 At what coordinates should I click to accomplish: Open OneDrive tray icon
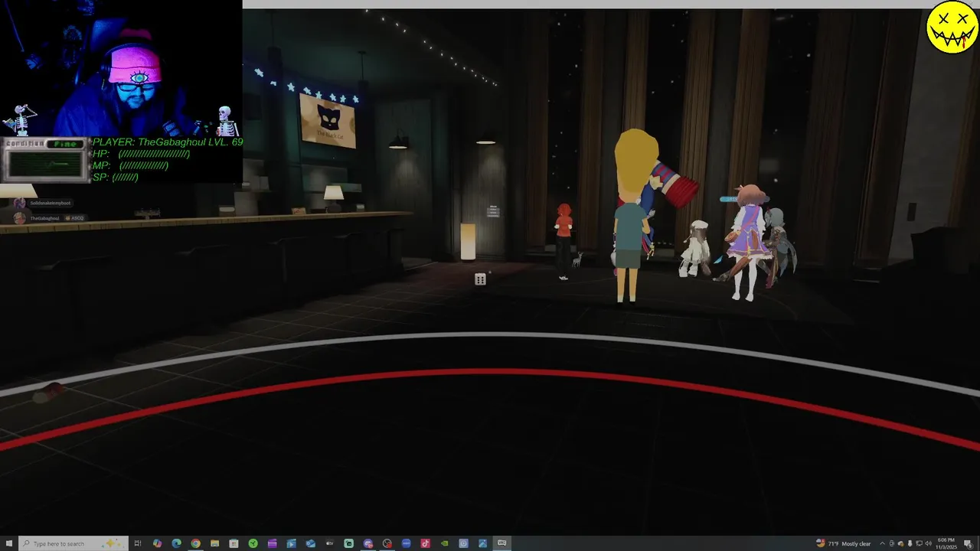click(901, 544)
